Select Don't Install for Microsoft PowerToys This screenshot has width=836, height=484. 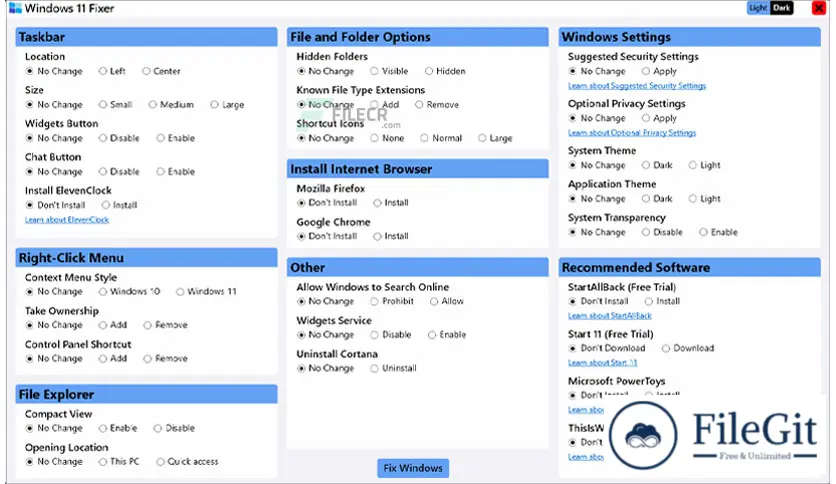pos(598,396)
